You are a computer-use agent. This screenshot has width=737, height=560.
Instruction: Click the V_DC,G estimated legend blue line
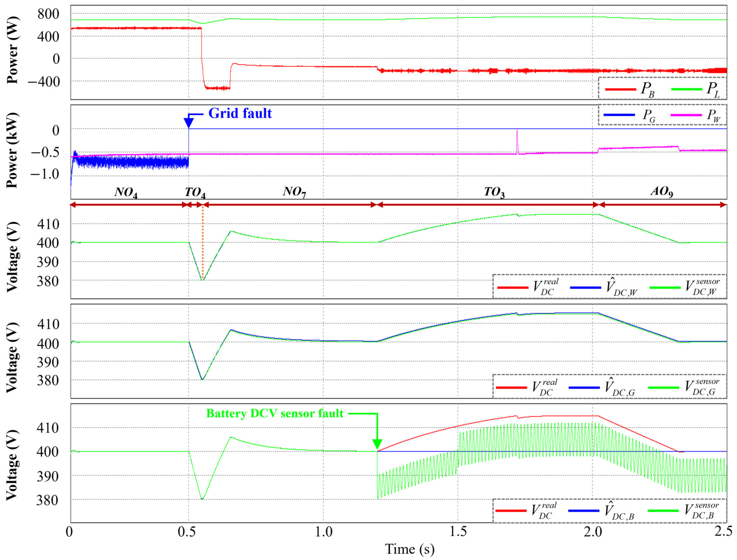[x=584, y=388]
